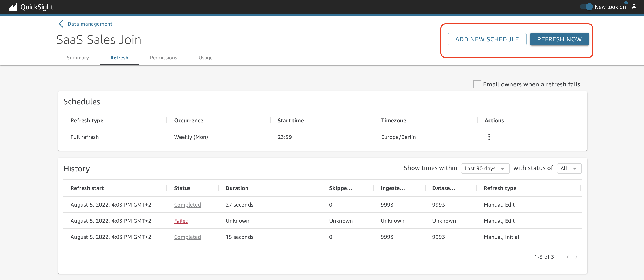
Task: Expand the status filter All dropdown
Action: tap(569, 168)
